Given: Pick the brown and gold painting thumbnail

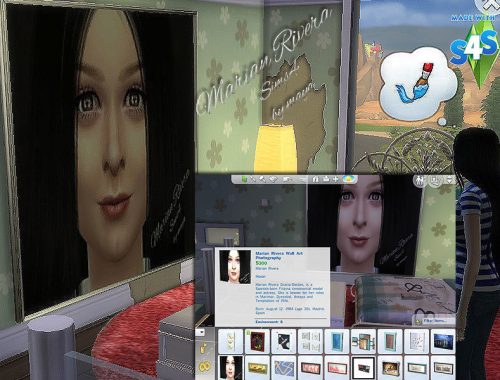Looking at the screenshot, I should tap(390, 368).
